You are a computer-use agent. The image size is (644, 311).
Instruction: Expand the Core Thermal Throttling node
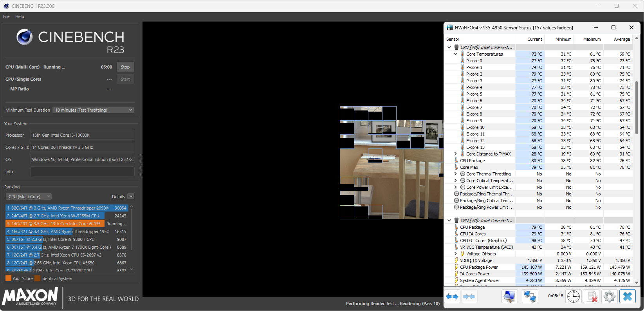tap(455, 174)
